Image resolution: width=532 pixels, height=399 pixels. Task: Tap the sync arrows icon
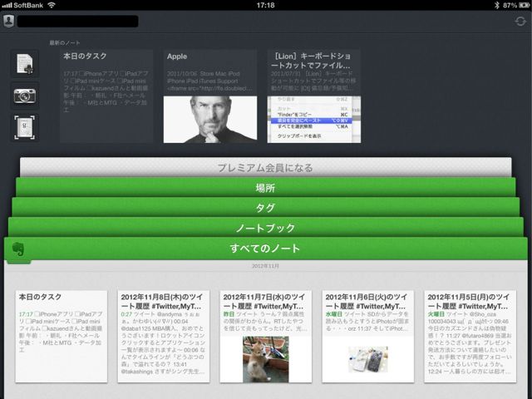click(x=520, y=22)
